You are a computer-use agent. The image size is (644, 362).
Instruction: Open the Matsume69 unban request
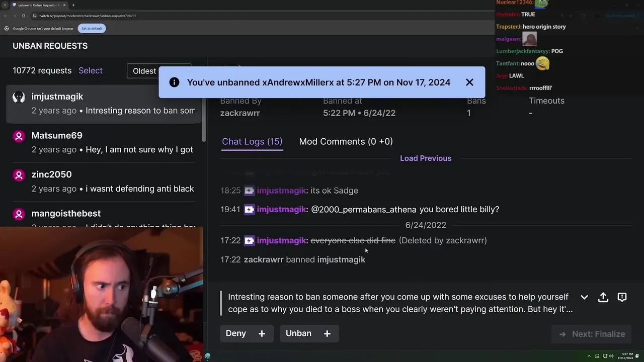coord(104,142)
